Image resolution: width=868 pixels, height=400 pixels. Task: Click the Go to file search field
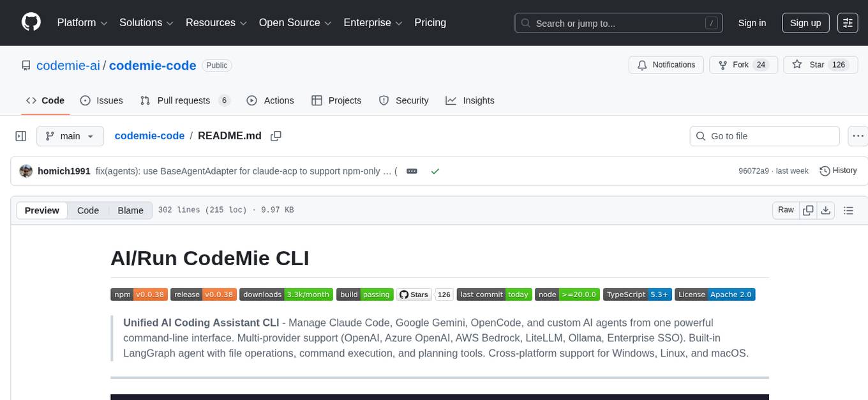(764, 135)
